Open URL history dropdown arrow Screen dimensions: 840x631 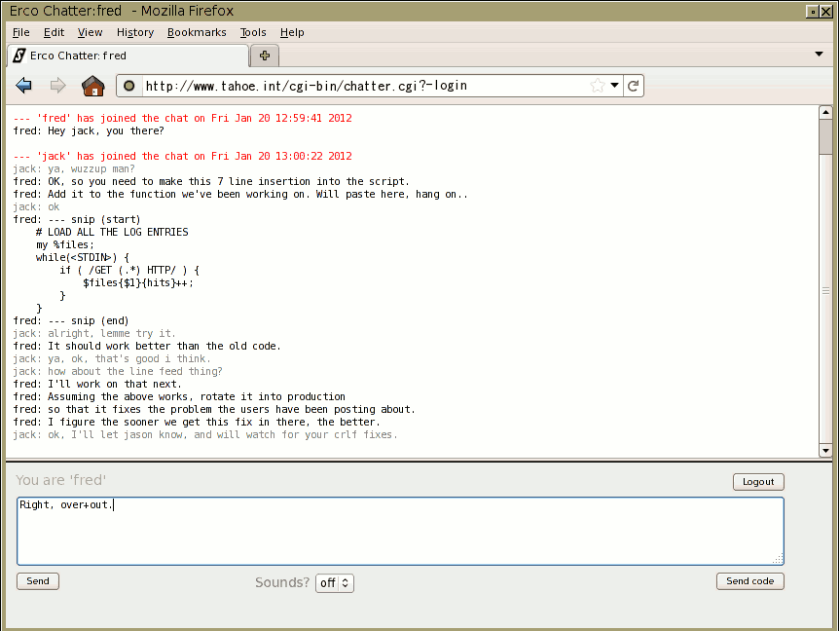click(x=614, y=86)
